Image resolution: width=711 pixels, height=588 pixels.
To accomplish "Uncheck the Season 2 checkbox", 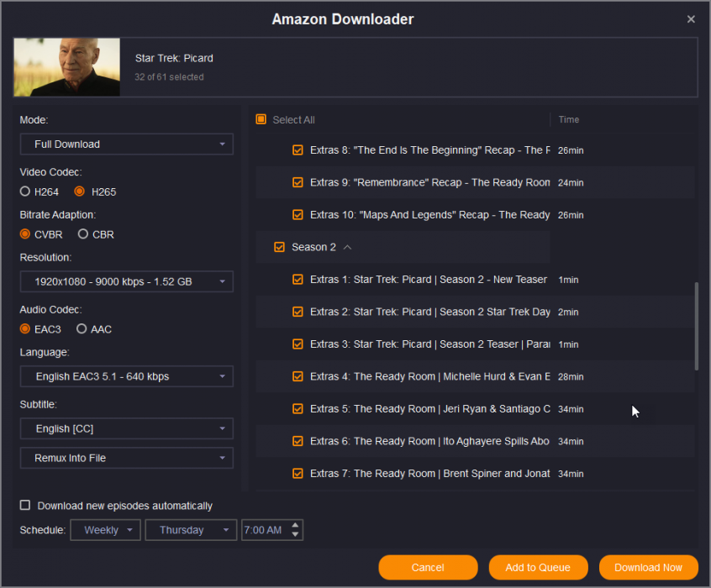I will pos(279,247).
